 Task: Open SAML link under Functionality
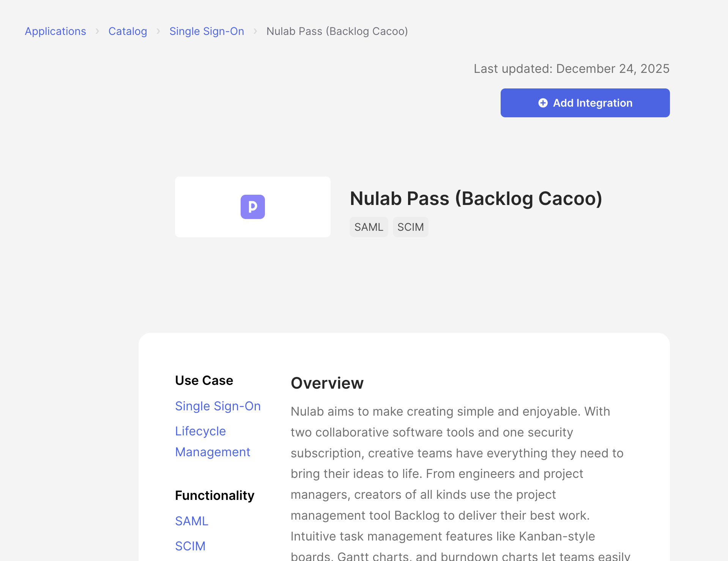tap(192, 521)
